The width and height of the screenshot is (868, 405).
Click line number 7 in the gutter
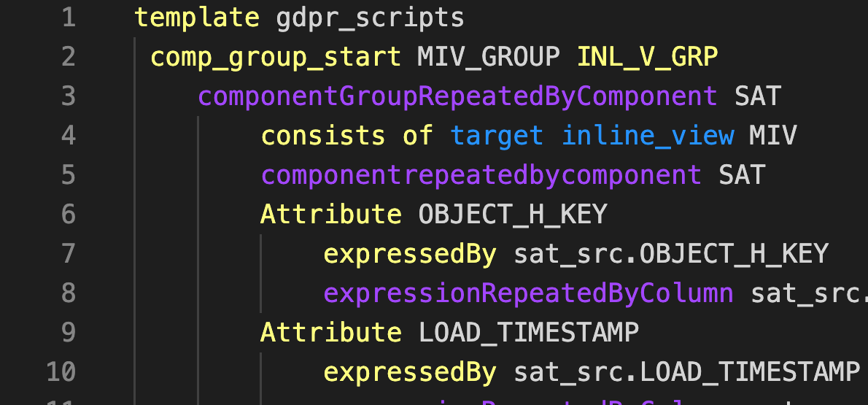[69, 254]
